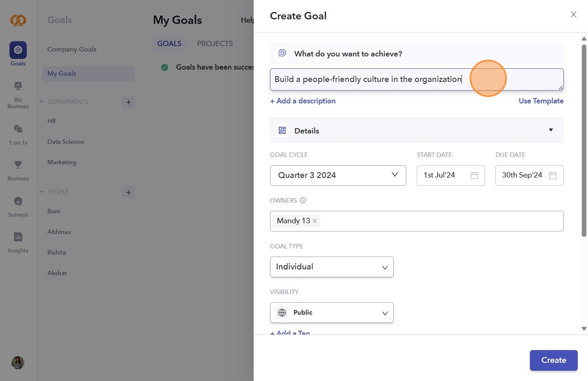
Task: Open the Biz Reviews icon
Action: click(18, 87)
